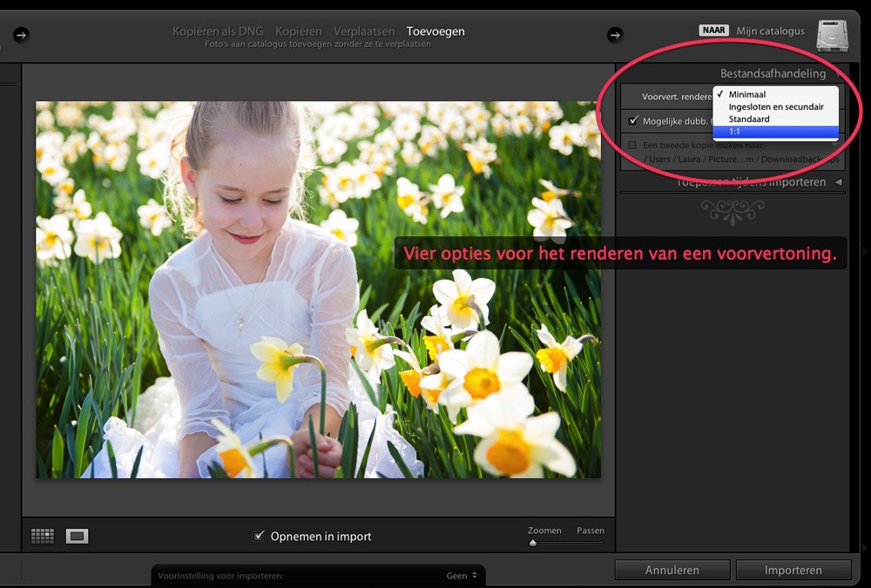Switch to the 'Kopiëren als DNG' mode
This screenshot has width=871, height=588.
(218, 30)
